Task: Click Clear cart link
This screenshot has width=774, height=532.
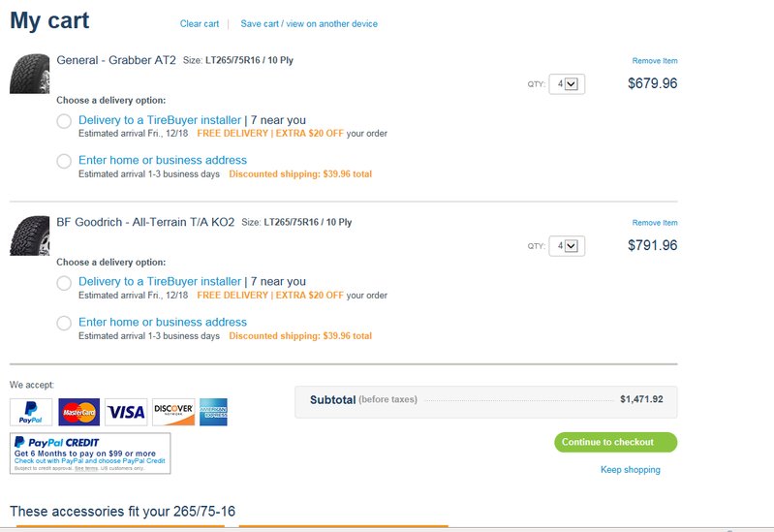Action: (200, 23)
